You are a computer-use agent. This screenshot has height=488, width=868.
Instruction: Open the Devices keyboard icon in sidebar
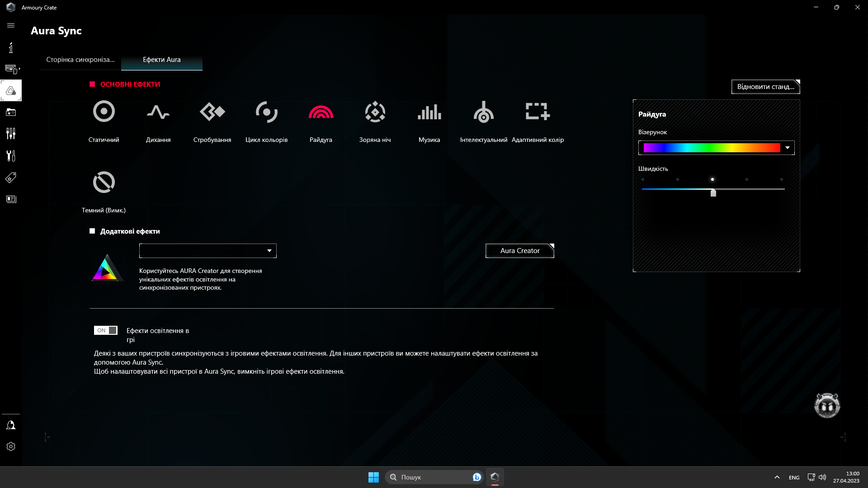(11, 69)
